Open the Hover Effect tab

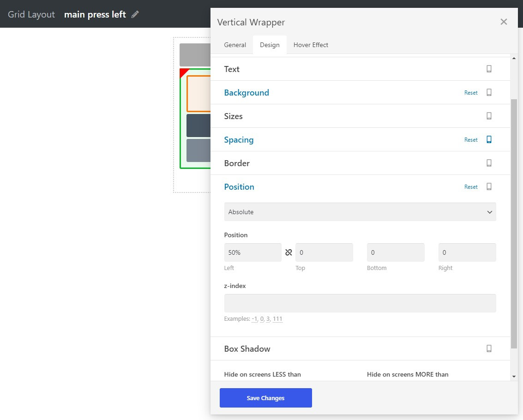(x=311, y=45)
